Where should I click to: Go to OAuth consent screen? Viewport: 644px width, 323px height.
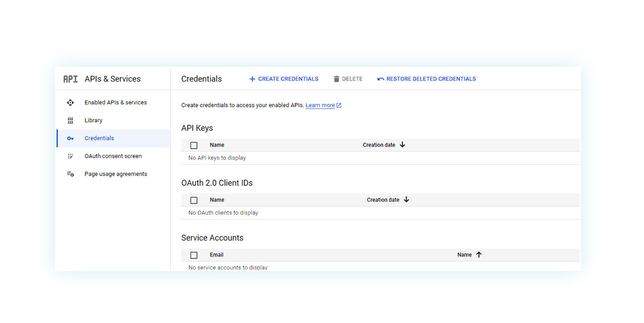click(x=113, y=156)
